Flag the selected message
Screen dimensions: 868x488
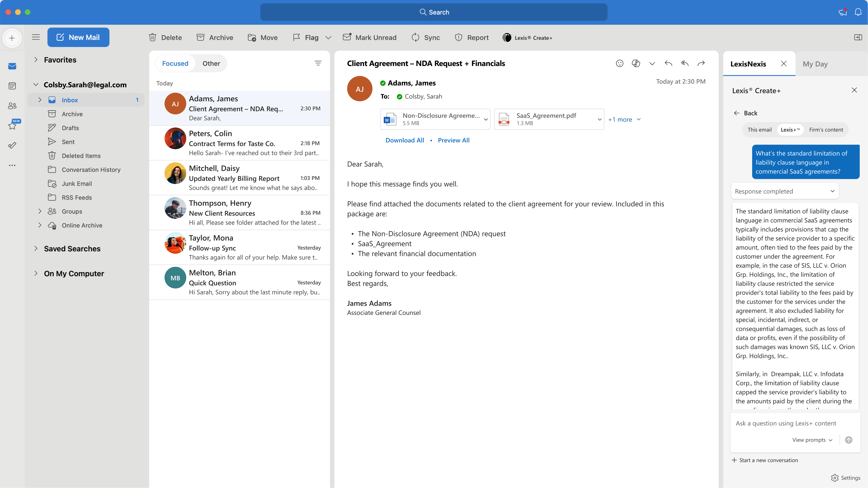click(306, 37)
